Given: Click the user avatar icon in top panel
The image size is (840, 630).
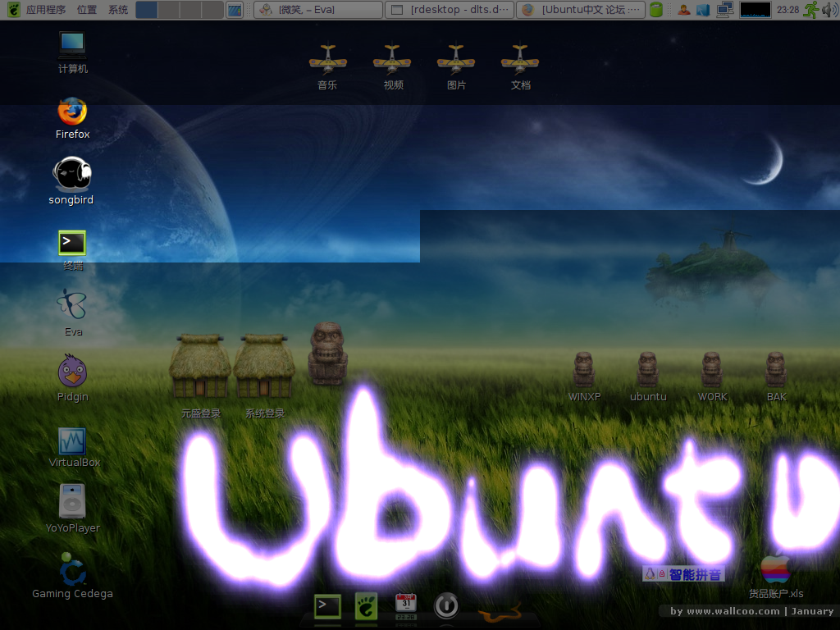Looking at the screenshot, I should tap(683, 10).
